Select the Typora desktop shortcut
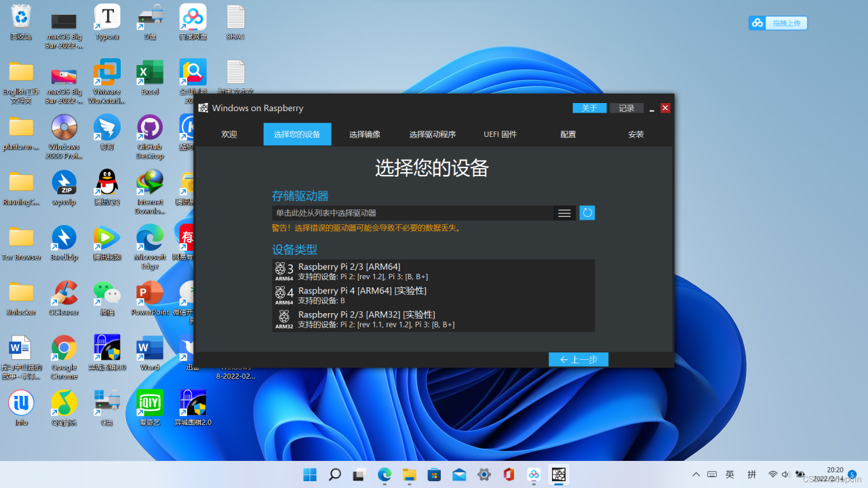The height and width of the screenshot is (488, 868). [x=107, y=22]
